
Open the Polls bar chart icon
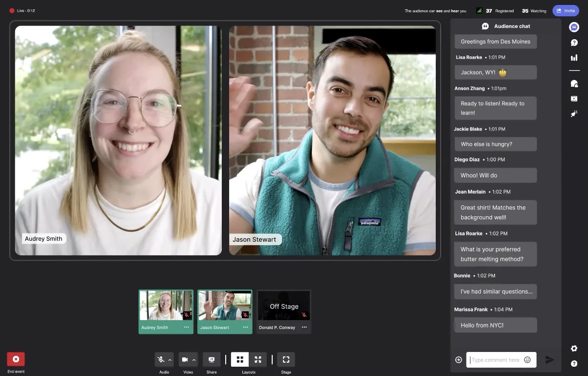click(x=574, y=58)
